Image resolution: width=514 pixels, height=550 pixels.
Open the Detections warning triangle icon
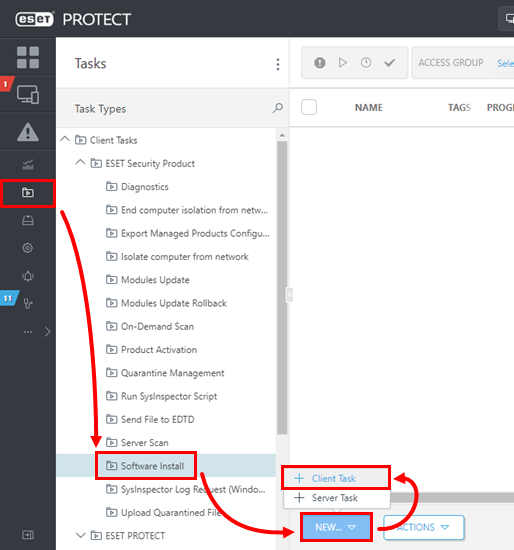click(28, 132)
